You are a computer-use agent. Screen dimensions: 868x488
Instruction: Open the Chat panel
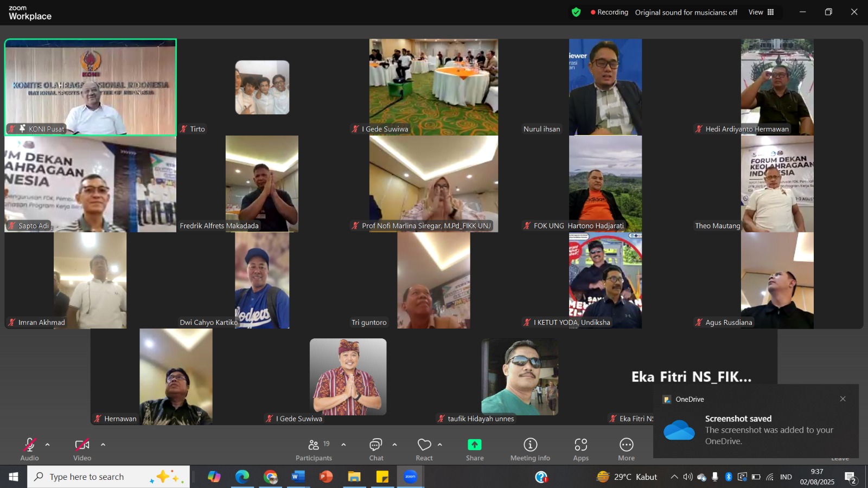coord(376,449)
